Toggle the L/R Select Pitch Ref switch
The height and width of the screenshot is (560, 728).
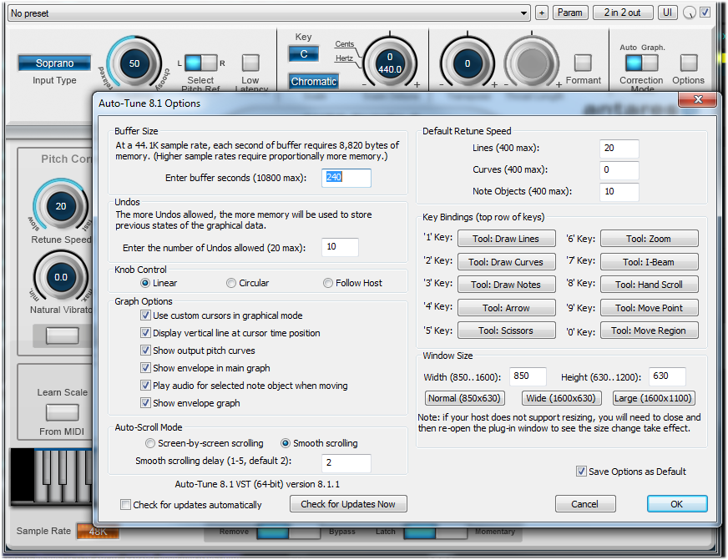click(200, 63)
